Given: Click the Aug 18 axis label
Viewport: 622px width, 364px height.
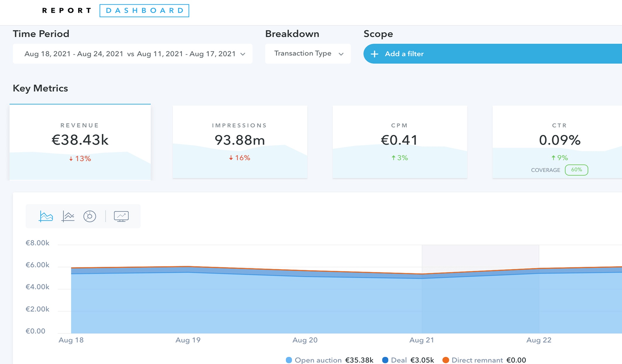Looking at the screenshot, I should point(71,340).
